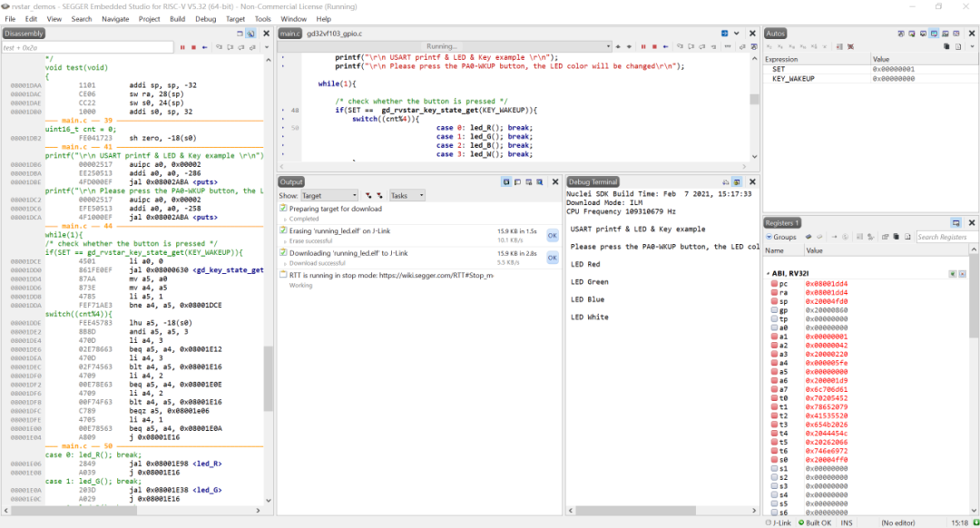Open the Target menu
980x528 pixels.
point(236,19)
